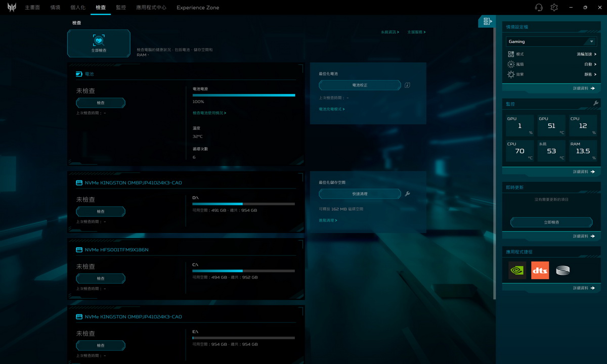Screen dimensions: 607x364
Task: Launch the DTS app shortcut
Action: 540,270
